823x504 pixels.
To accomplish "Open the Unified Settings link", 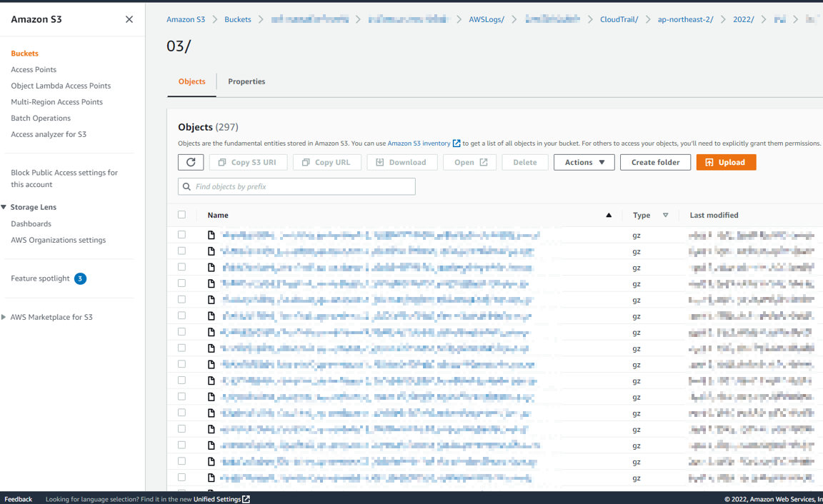I will click(x=217, y=499).
